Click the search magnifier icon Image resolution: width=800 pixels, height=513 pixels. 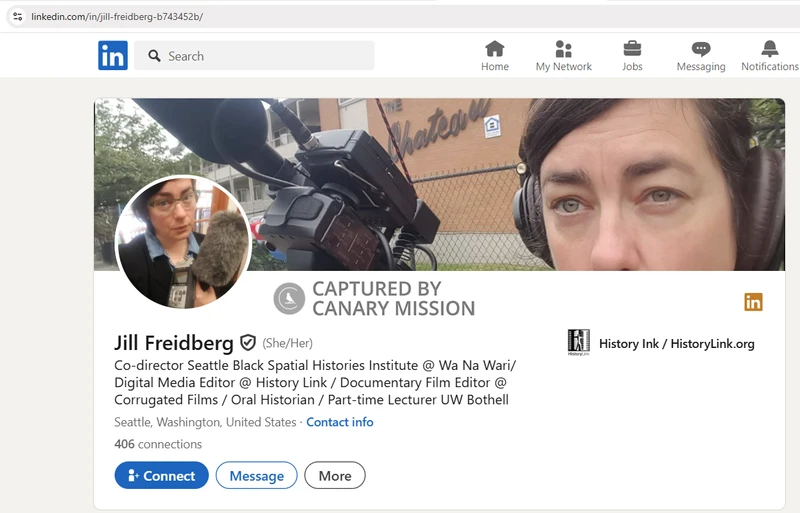click(x=154, y=56)
